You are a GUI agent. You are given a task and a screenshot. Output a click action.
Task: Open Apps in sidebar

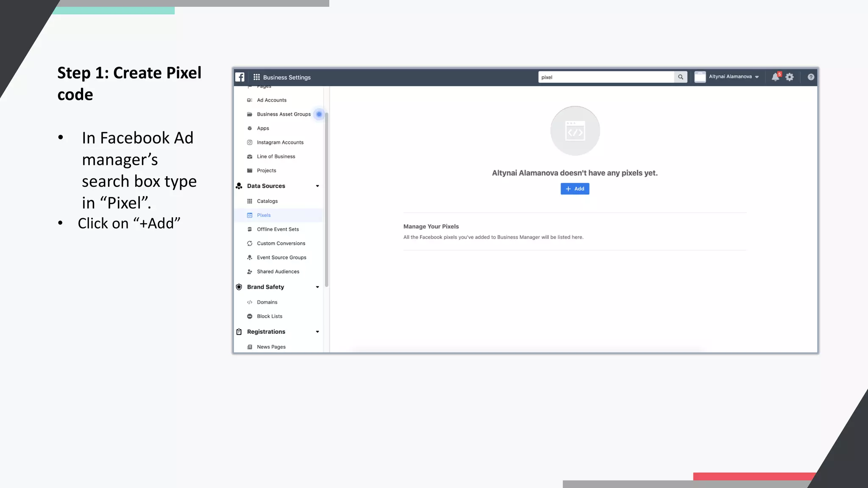tap(263, 128)
